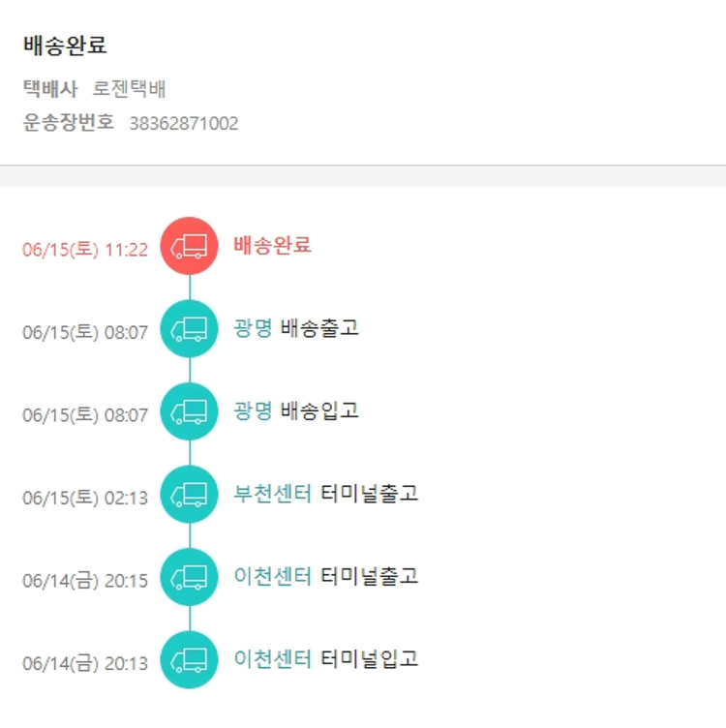Image resolution: width=726 pixels, height=728 pixels.
Task: Click the courier name 로젠택배
Action: pyautogui.click(x=129, y=89)
